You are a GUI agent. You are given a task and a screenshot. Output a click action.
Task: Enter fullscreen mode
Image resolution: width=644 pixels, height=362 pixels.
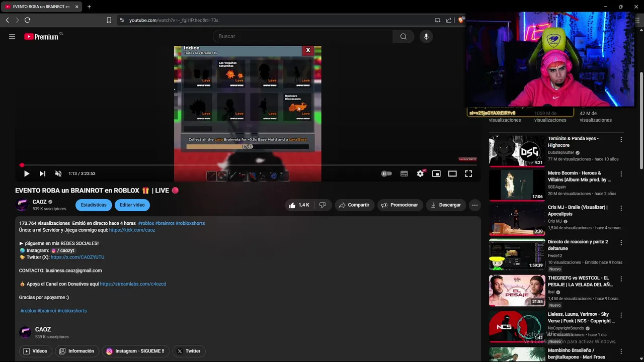click(468, 173)
